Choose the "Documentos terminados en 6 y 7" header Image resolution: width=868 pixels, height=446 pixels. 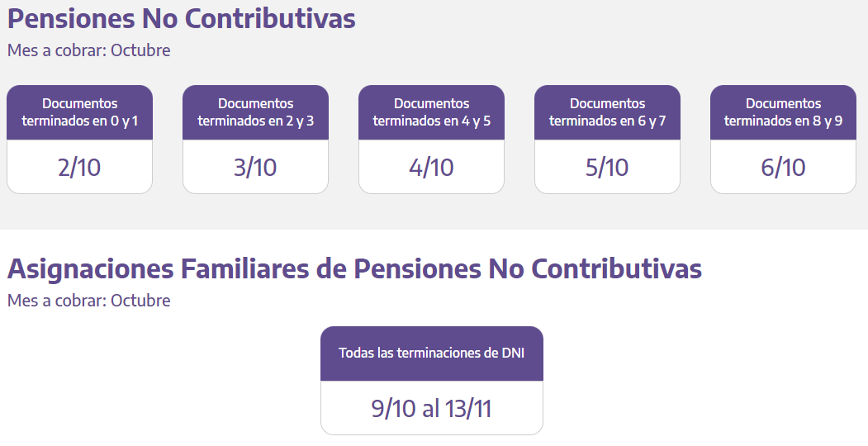(x=607, y=112)
